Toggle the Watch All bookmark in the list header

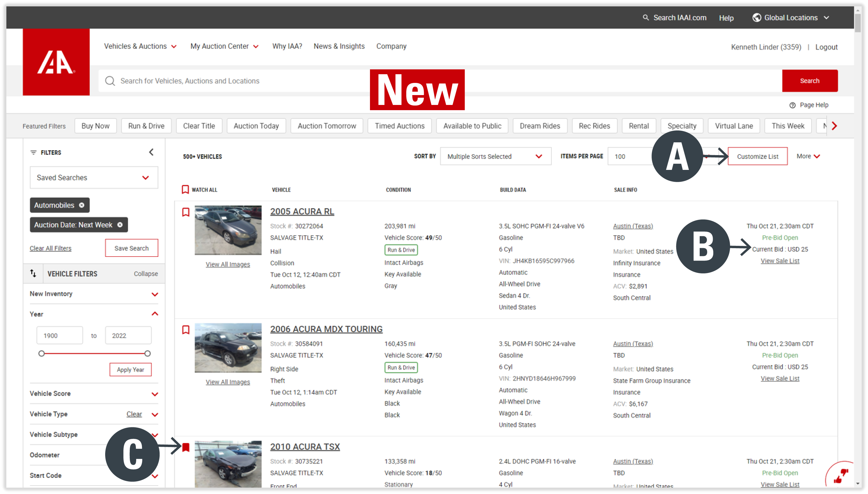click(185, 189)
